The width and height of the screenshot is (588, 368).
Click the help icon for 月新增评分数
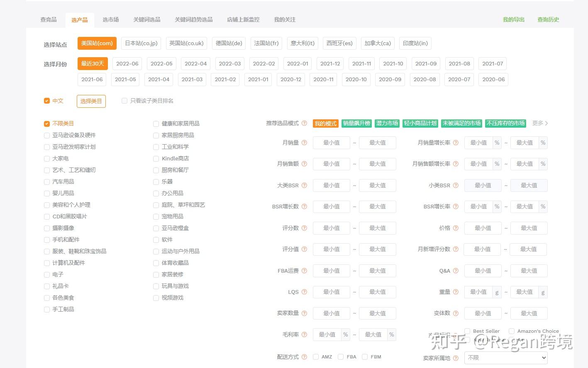[x=456, y=249]
